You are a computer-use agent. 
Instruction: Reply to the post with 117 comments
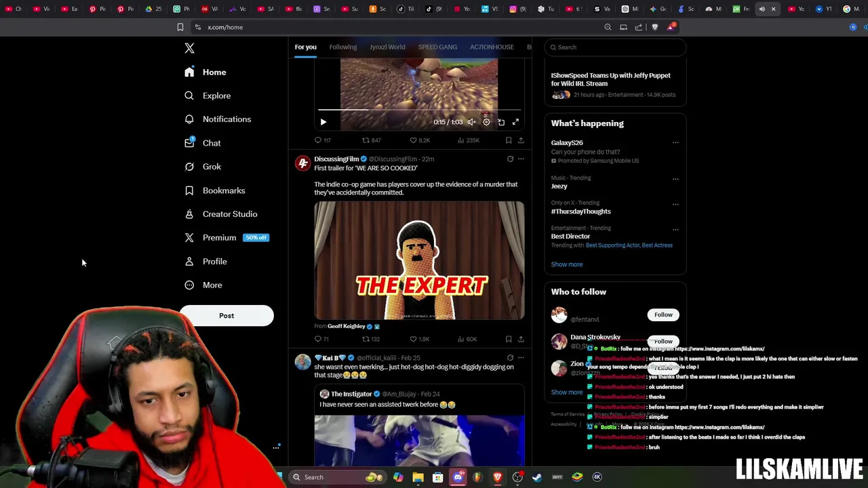point(322,140)
